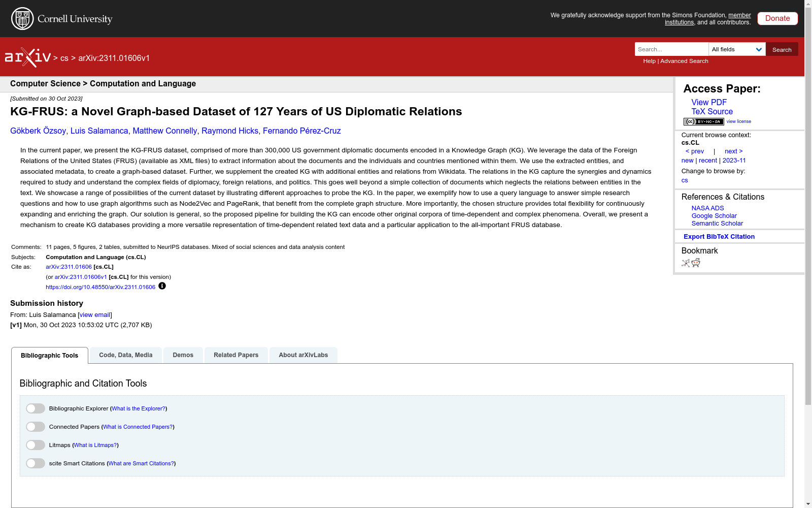
Task: Open the About arXivLabs tab
Action: (303, 355)
